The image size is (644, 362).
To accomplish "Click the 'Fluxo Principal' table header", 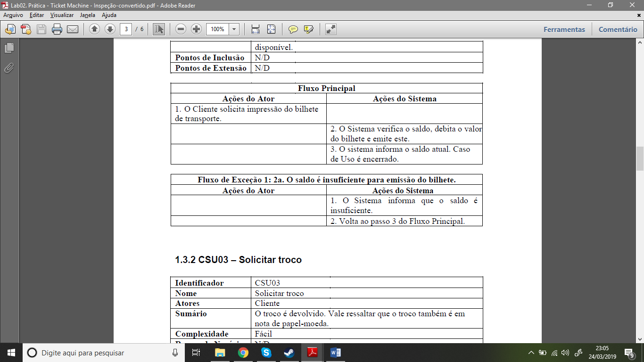I will 327,88.
